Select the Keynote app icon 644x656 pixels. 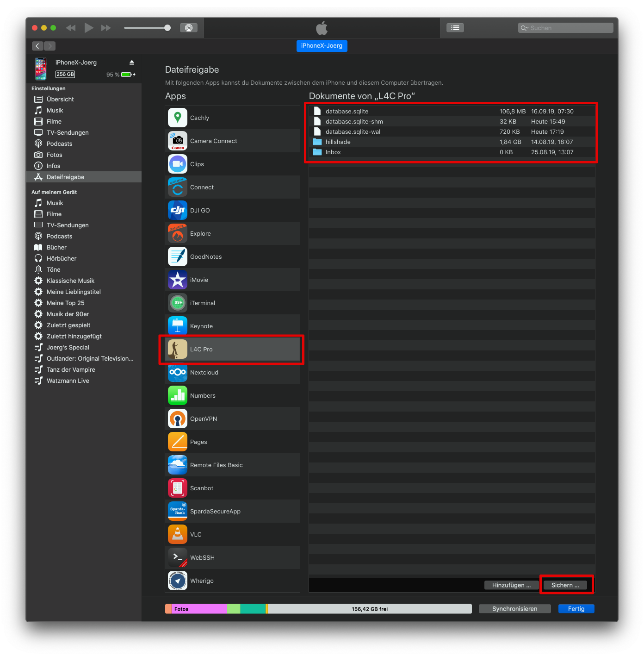tap(178, 326)
